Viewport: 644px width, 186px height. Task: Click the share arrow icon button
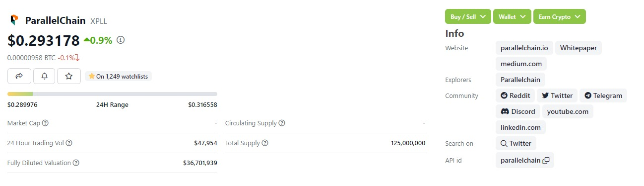19,76
